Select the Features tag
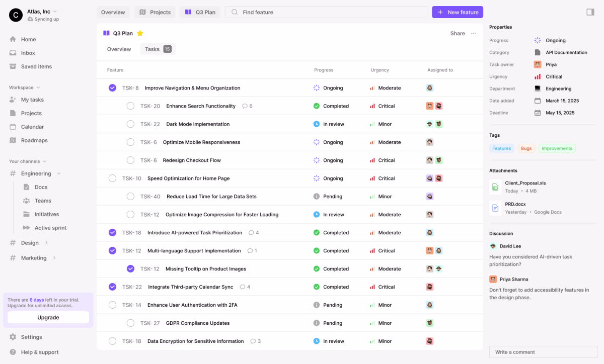604x364 pixels. tap(501, 148)
